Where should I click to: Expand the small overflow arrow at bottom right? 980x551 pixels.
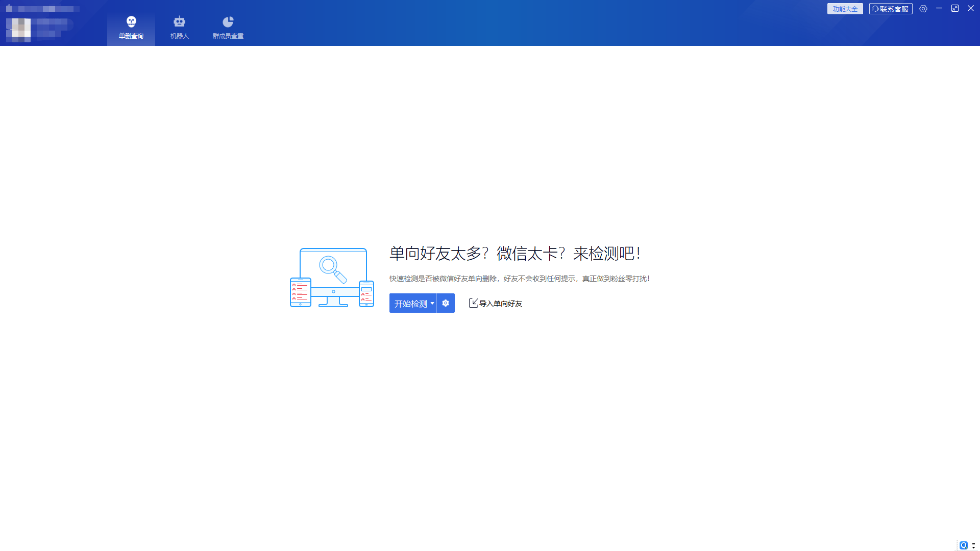974,545
